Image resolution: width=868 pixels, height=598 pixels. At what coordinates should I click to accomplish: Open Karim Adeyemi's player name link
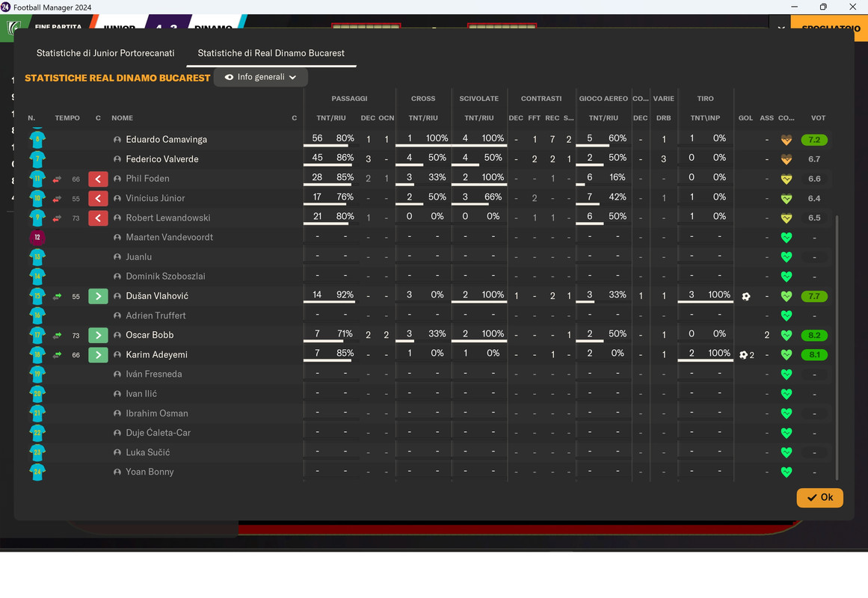[157, 354]
